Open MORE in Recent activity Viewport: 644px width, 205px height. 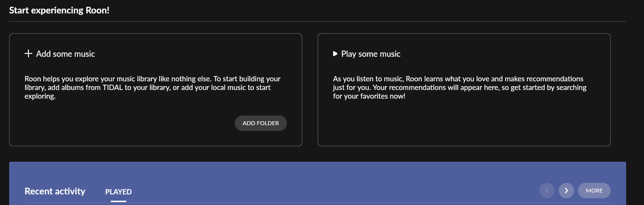(594, 191)
